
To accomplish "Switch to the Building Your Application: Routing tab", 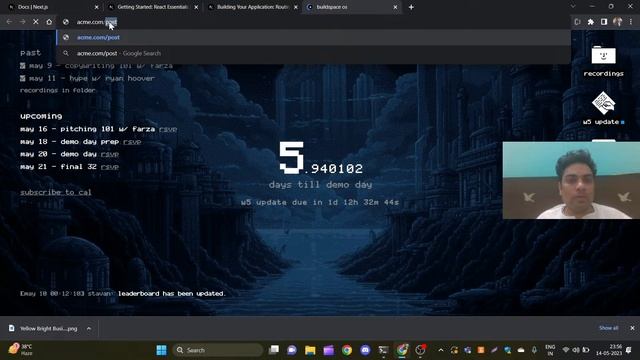I will pos(252,7).
